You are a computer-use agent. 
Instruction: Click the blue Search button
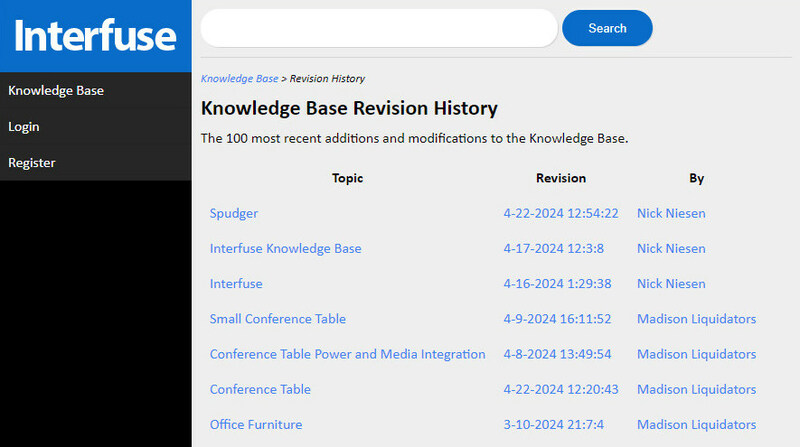click(607, 28)
